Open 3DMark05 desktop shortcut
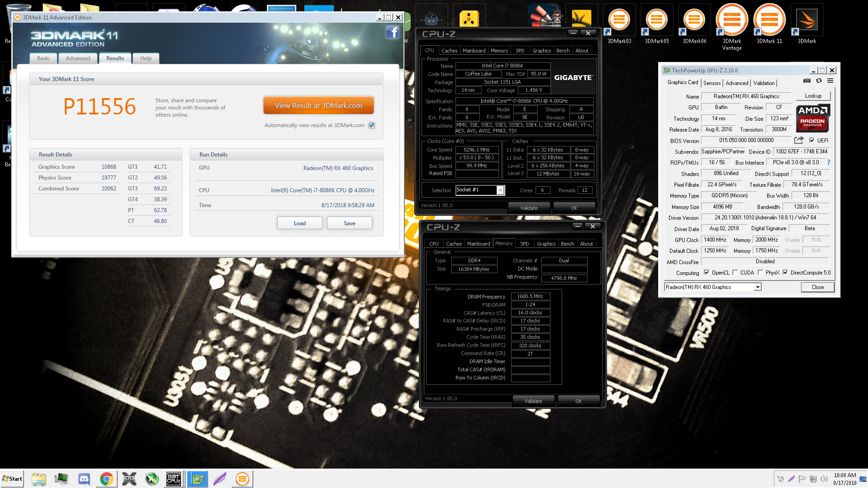This screenshot has height=488, width=868. (x=657, y=24)
